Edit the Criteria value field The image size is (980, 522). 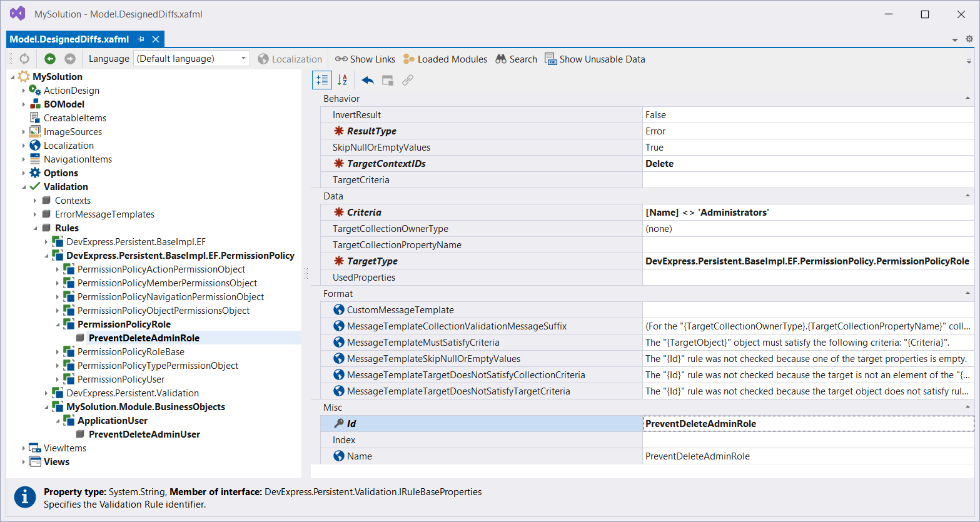click(808, 213)
